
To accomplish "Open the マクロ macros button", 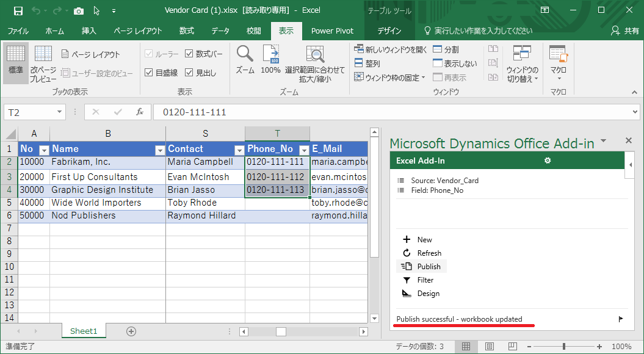I will pos(559,63).
